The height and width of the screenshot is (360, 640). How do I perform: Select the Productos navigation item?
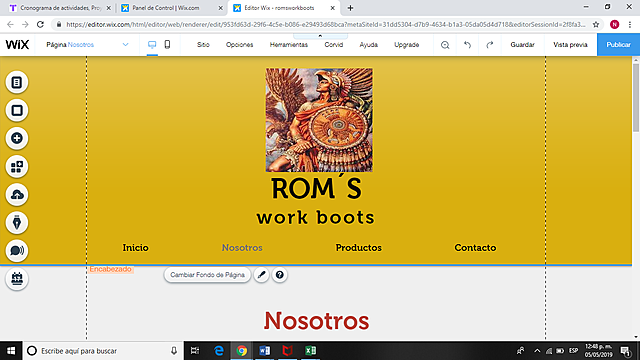pyautogui.click(x=358, y=248)
